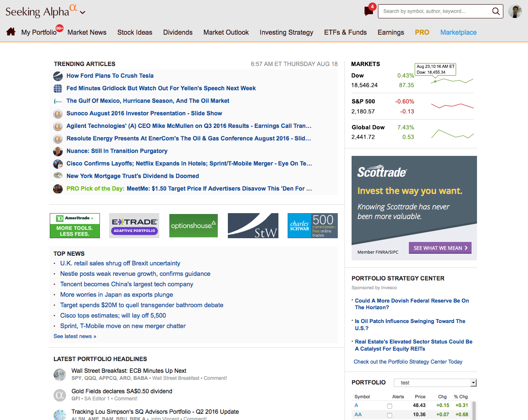Screen dimensions: 528x420
Task: Click the Dow index name in Markets
Action: [357, 76]
